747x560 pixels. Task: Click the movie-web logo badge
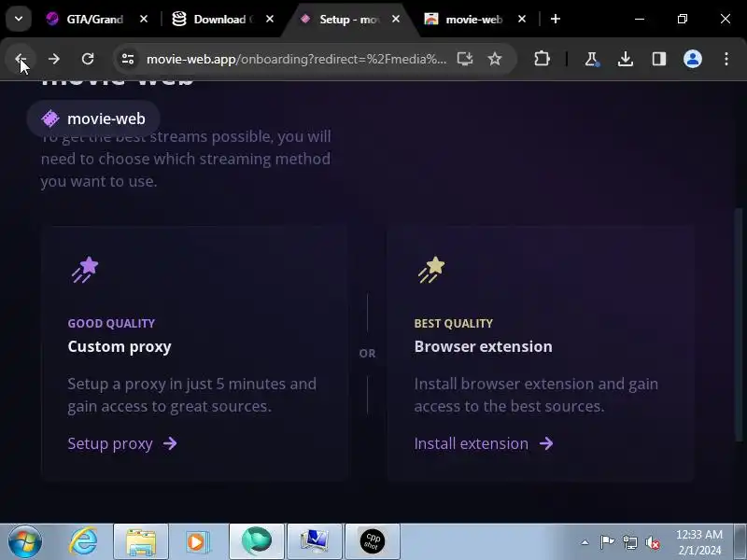(x=93, y=119)
